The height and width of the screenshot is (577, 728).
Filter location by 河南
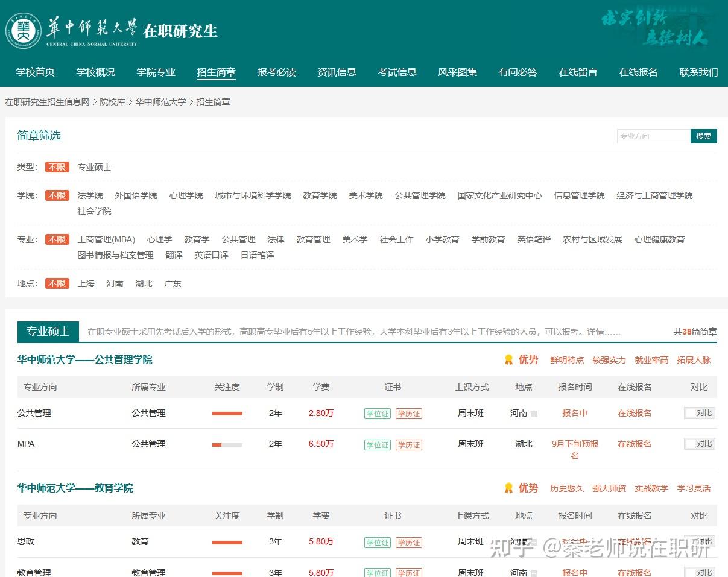click(x=115, y=283)
